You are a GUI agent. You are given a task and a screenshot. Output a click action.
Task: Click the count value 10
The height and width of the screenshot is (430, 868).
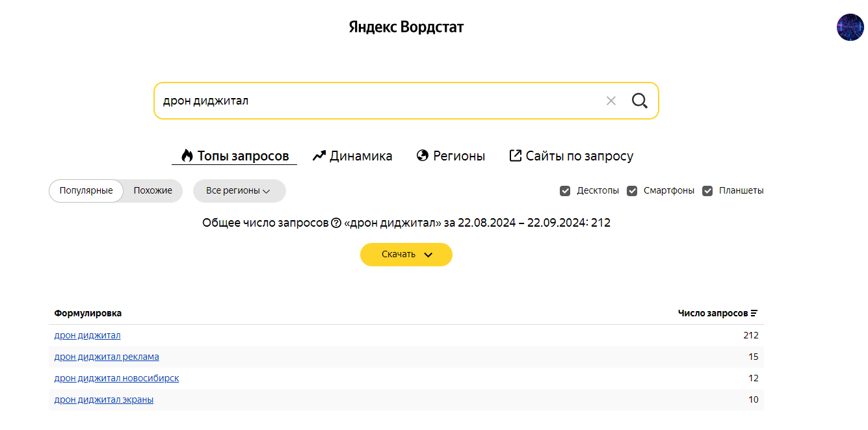coord(753,399)
